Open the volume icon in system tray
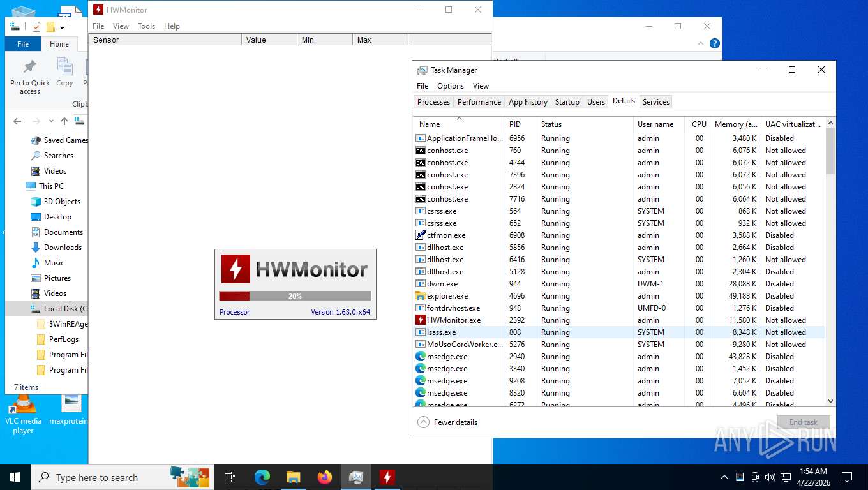 pyautogui.click(x=770, y=477)
